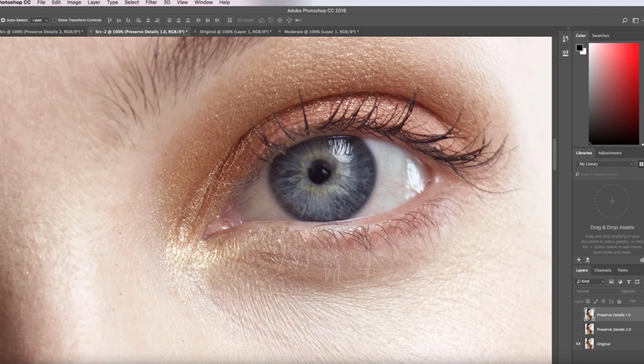Show the Preserve Details 1.0 layer
This screenshot has height=364, width=644.
(578, 315)
